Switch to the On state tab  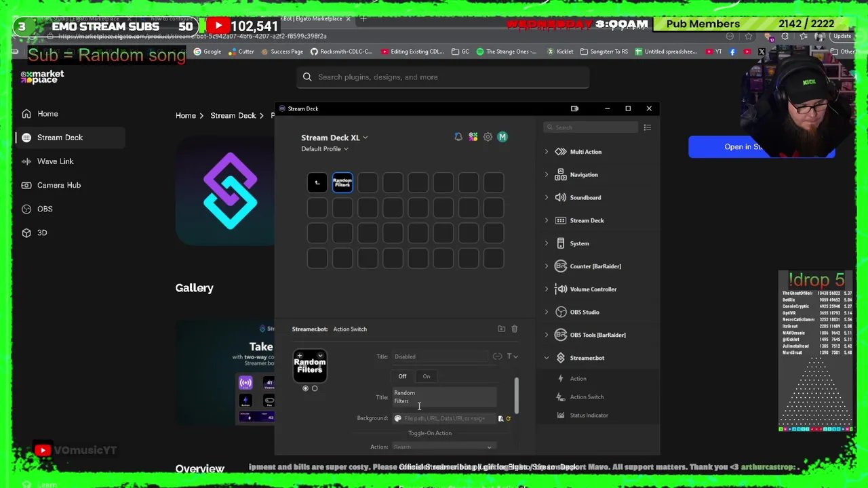click(x=427, y=376)
